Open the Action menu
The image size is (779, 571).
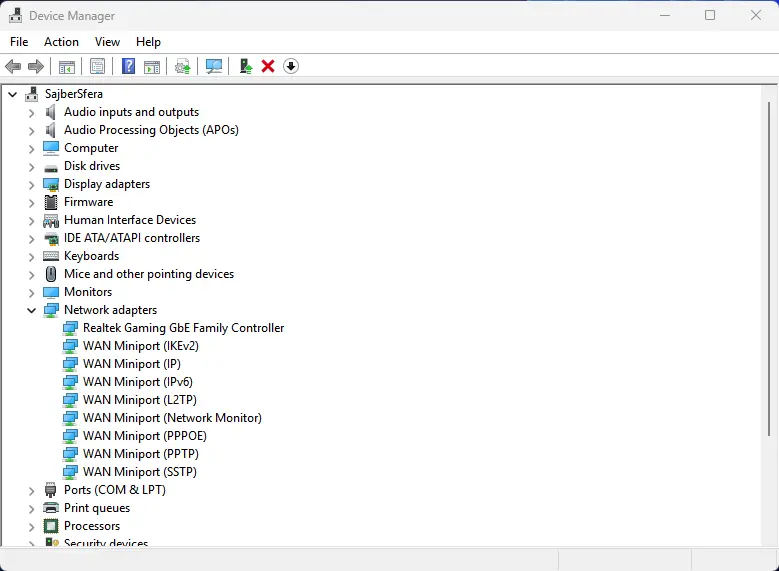(61, 42)
